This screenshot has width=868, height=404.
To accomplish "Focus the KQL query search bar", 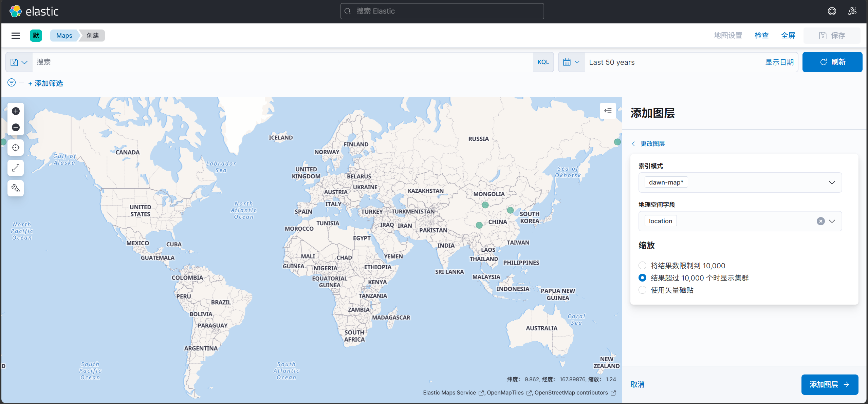I will tap(282, 62).
